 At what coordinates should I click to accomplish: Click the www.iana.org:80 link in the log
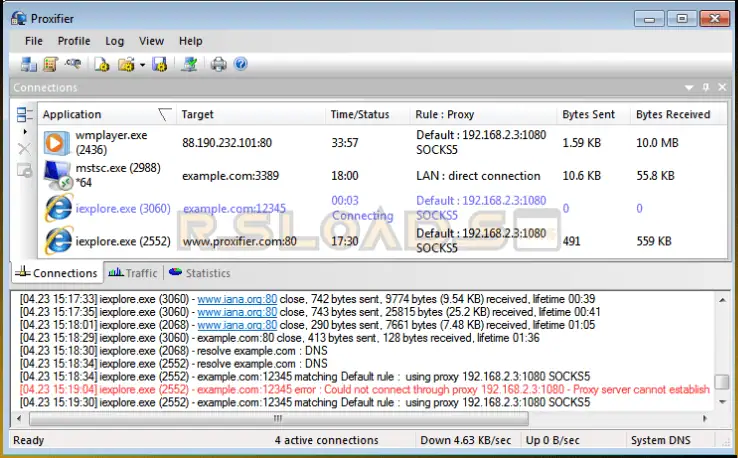[x=237, y=298]
